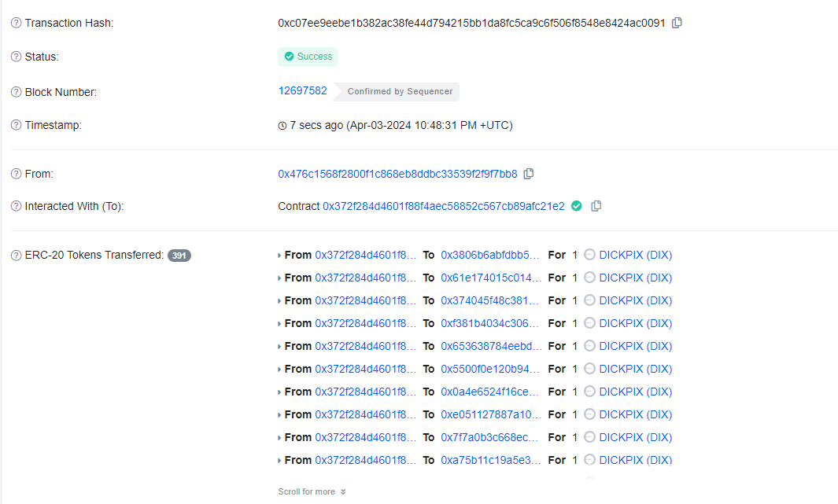838x504 pixels.
Task: Open block number 12697582
Action: (x=302, y=90)
